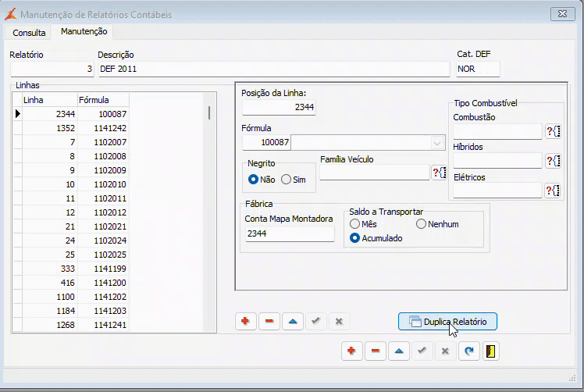
Task: Click the row indicator arrow beside 2344
Action: [17, 114]
